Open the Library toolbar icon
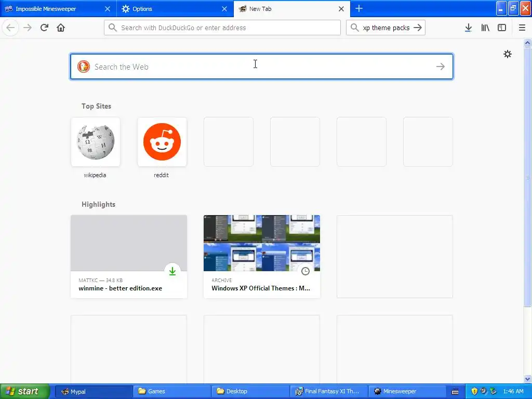The width and height of the screenshot is (532, 399). coord(485,28)
